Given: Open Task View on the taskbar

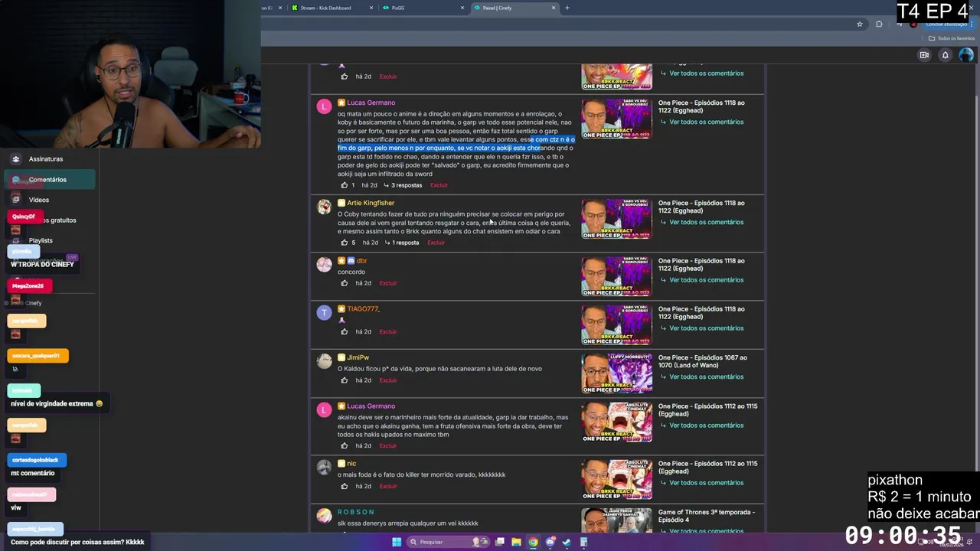Looking at the screenshot, I should point(500,542).
